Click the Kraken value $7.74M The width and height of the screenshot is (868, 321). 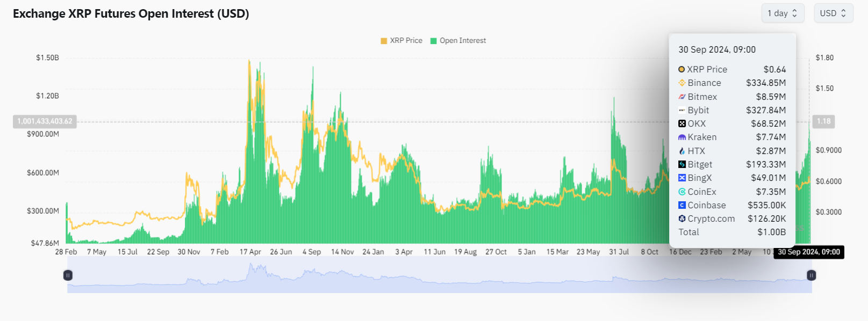click(x=771, y=137)
